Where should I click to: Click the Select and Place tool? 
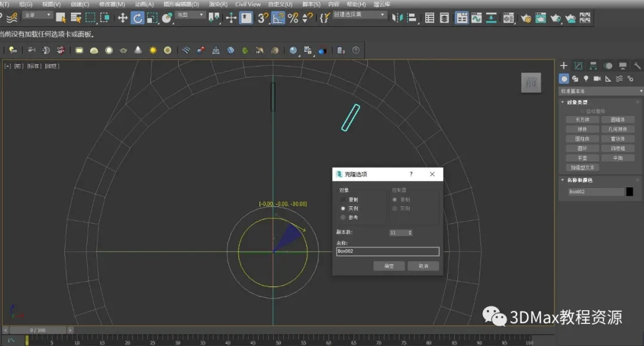click(167, 18)
